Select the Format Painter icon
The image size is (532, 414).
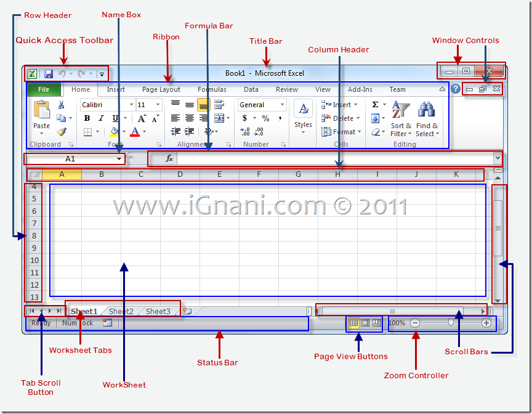62,131
